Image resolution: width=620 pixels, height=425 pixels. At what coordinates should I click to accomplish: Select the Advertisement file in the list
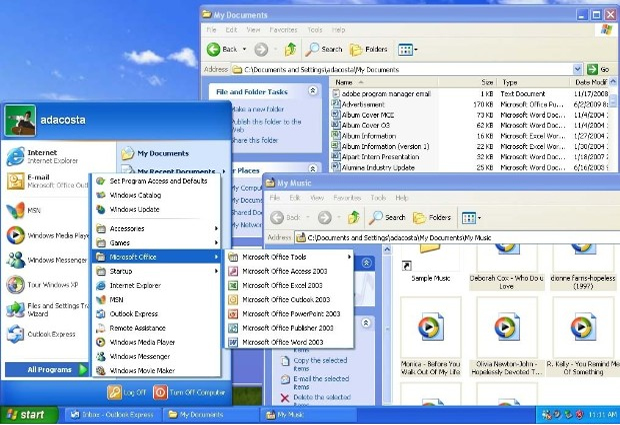pos(363,104)
